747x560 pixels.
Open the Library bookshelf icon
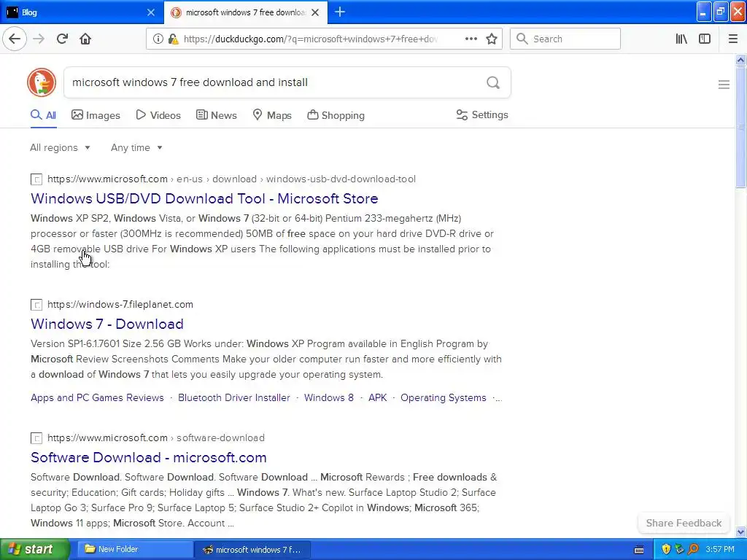(x=681, y=39)
